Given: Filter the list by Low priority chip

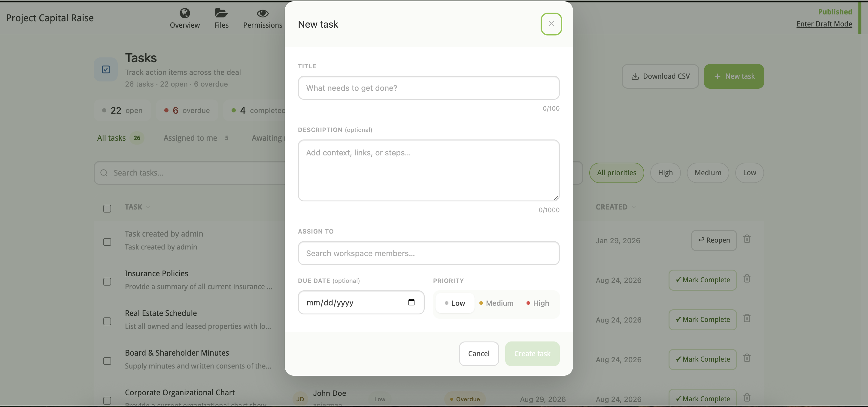Looking at the screenshot, I should [749, 173].
